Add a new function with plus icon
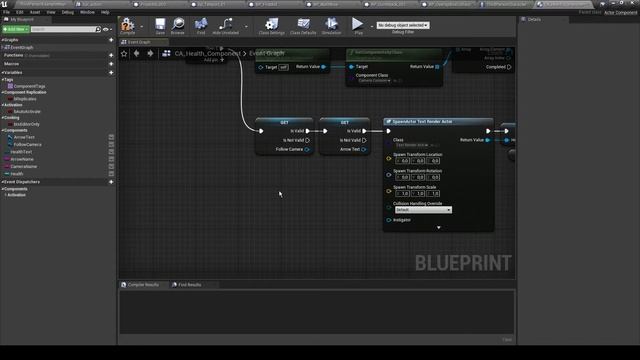640x360 pixels. pos(111,55)
